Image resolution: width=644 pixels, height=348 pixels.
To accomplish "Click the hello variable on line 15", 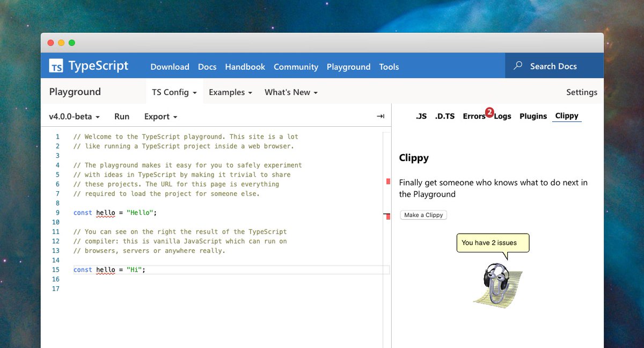I will pyautogui.click(x=106, y=270).
